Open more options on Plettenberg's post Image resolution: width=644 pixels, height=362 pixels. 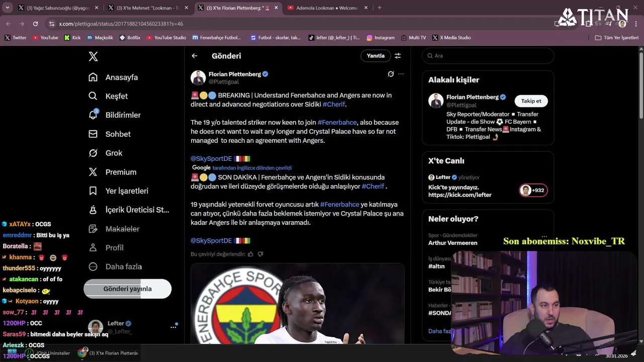tap(401, 74)
